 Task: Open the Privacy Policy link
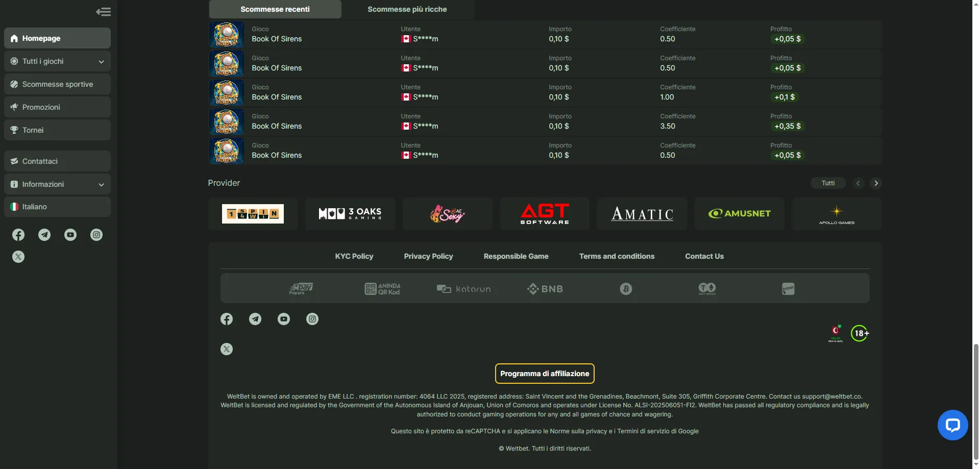click(x=428, y=256)
